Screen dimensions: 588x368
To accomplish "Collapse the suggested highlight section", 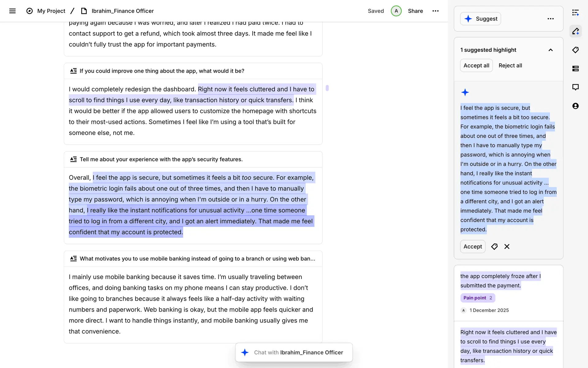I will coord(550,50).
